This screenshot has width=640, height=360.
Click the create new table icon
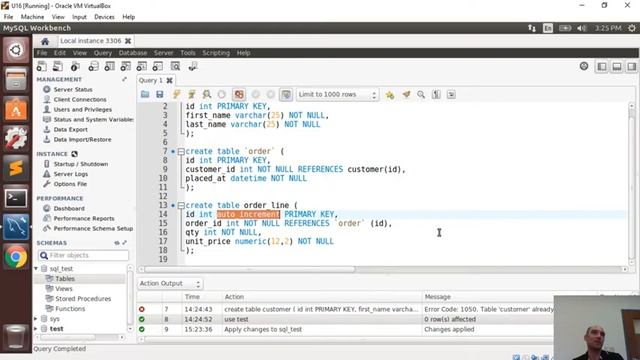pyautogui.click(x=109, y=67)
